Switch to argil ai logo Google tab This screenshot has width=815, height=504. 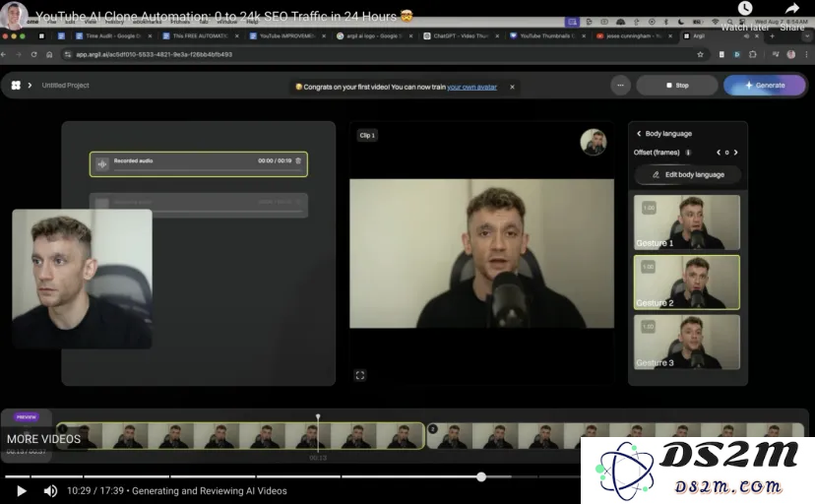click(374, 35)
